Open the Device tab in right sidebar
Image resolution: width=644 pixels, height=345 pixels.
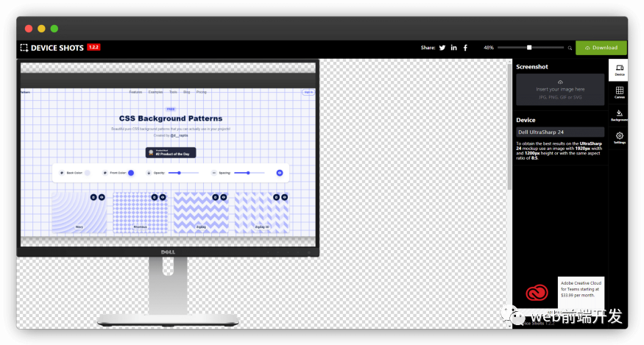[x=620, y=70]
